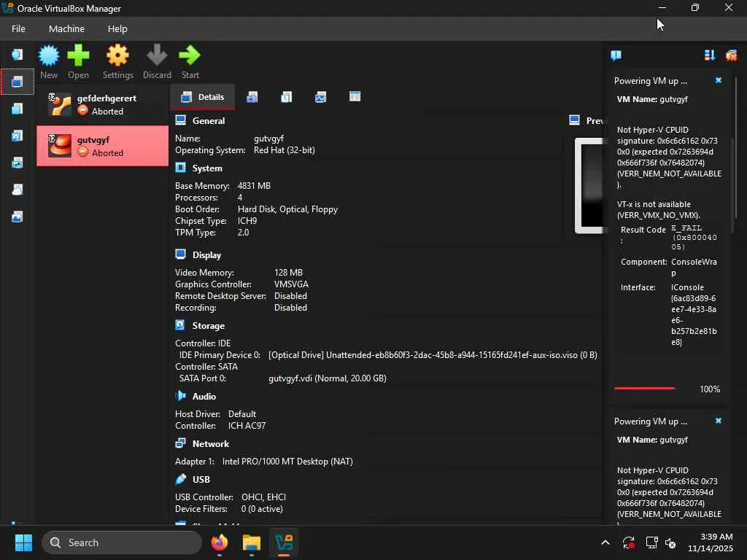Click the USB section header
This screenshot has height=560, width=747.
[201, 480]
